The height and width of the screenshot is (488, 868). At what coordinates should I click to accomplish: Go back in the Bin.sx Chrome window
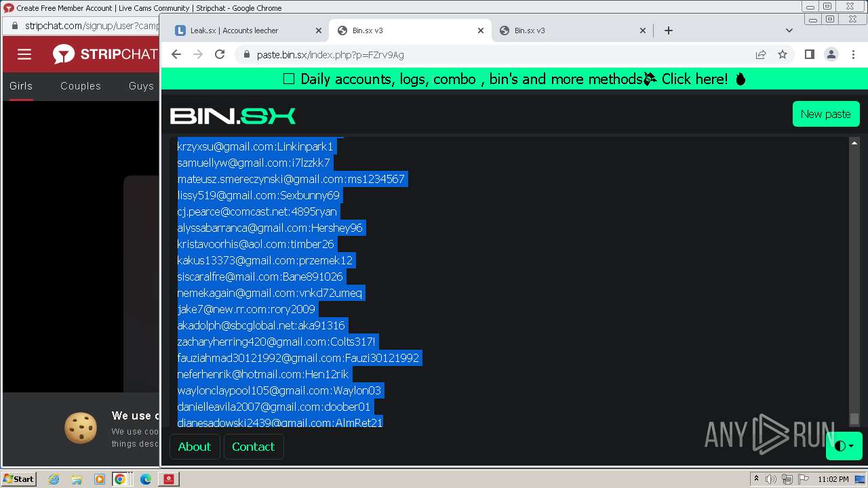(176, 54)
